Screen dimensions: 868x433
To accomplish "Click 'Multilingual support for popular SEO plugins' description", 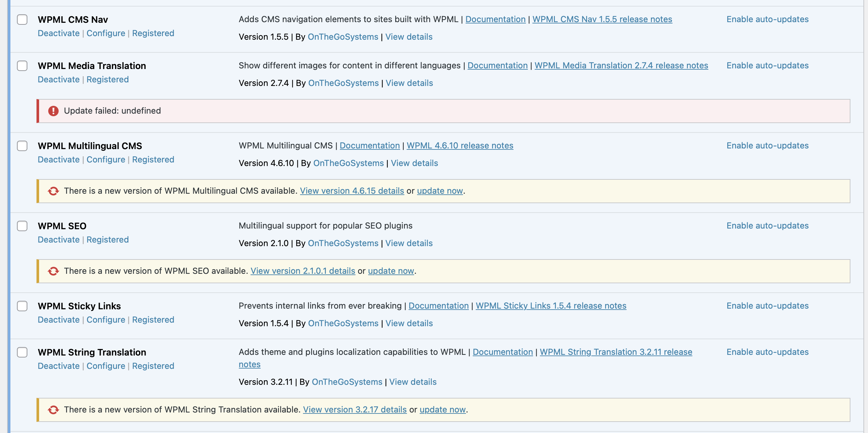I will click(x=325, y=226).
